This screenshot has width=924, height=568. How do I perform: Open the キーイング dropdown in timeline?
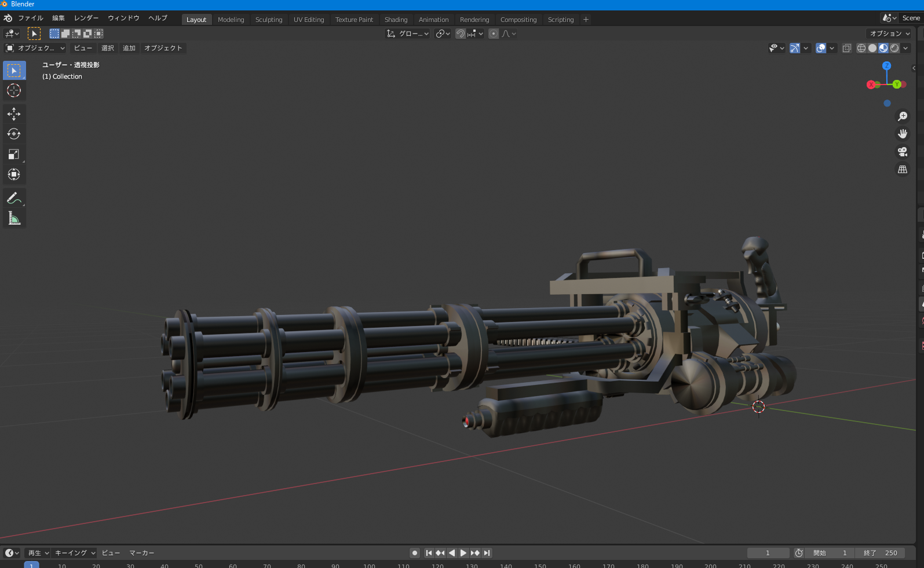74,553
